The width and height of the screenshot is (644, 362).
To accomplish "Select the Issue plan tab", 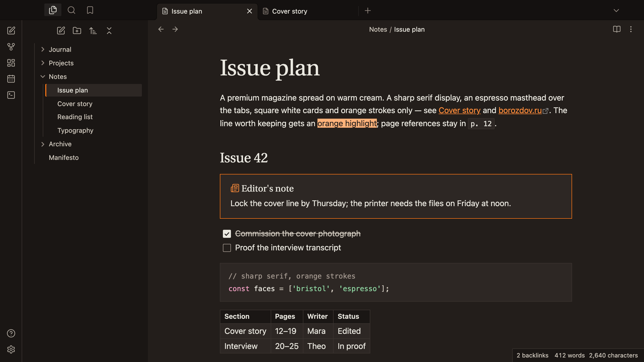I will [x=207, y=11].
